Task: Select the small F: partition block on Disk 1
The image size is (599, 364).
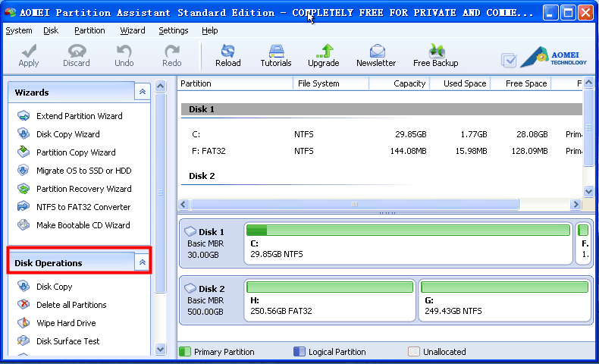Action: (583, 243)
